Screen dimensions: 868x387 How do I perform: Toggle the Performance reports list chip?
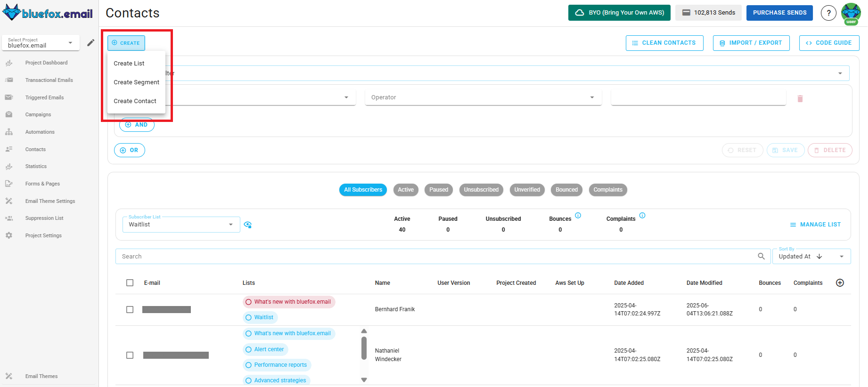click(x=277, y=365)
